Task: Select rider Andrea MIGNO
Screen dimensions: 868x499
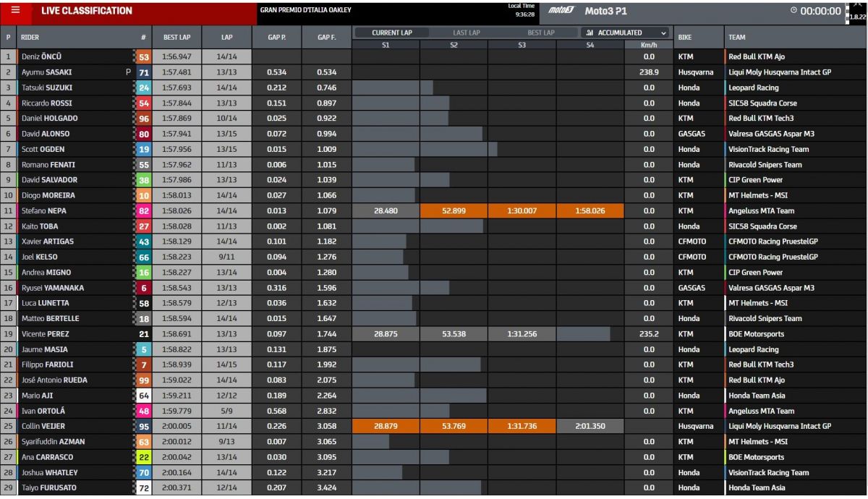Action: (x=46, y=273)
